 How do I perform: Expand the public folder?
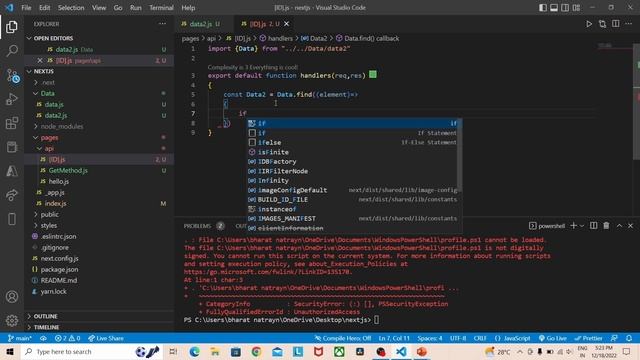49,215
